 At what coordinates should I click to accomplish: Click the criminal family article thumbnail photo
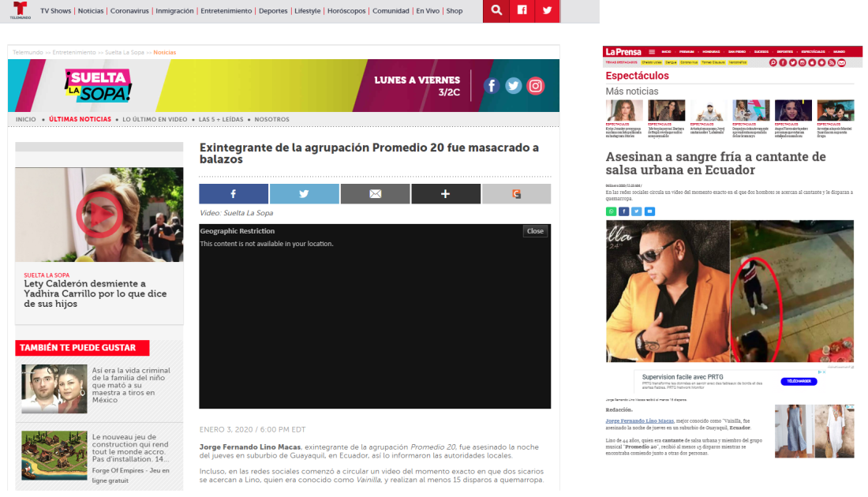tap(54, 388)
